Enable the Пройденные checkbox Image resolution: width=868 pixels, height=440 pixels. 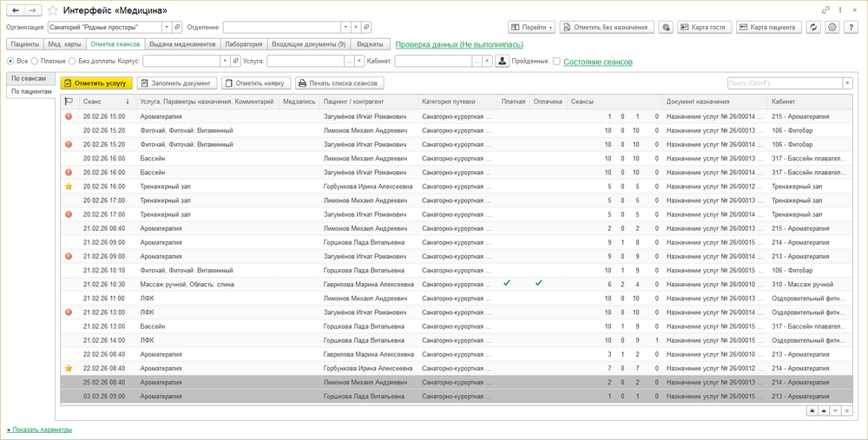click(x=556, y=62)
